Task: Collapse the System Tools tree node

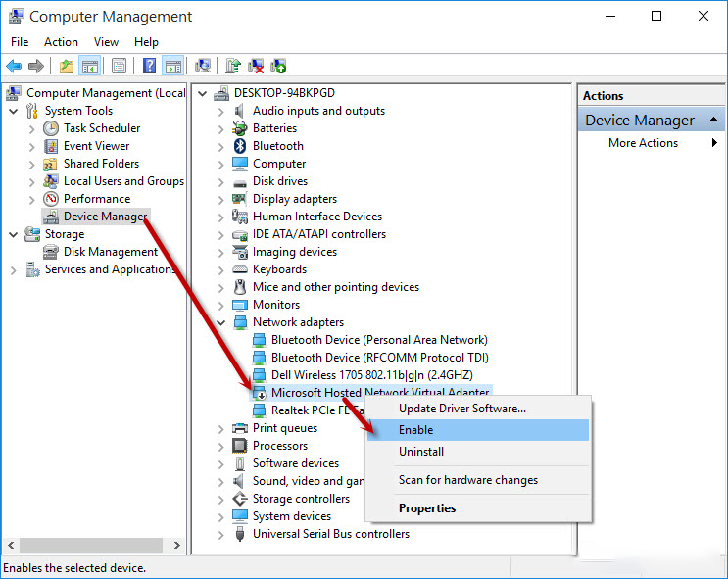Action: pos(14,111)
